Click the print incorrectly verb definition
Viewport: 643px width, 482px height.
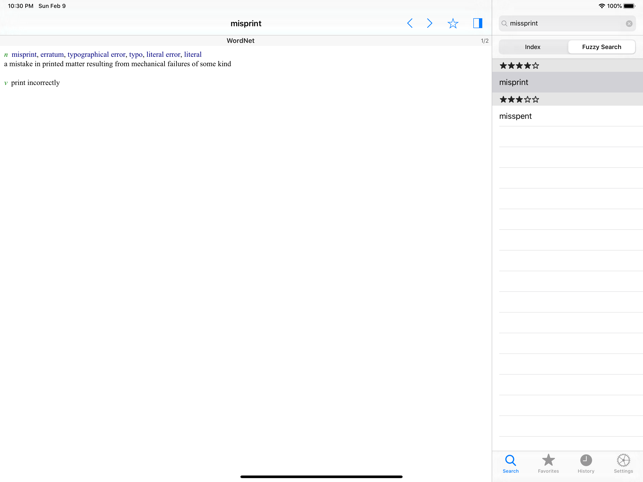35,83
